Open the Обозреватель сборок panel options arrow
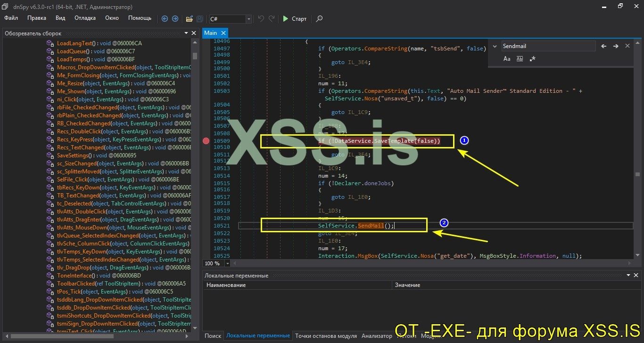This screenshot has height=343, width=644. pyautogui.click(x=186, y=33)
